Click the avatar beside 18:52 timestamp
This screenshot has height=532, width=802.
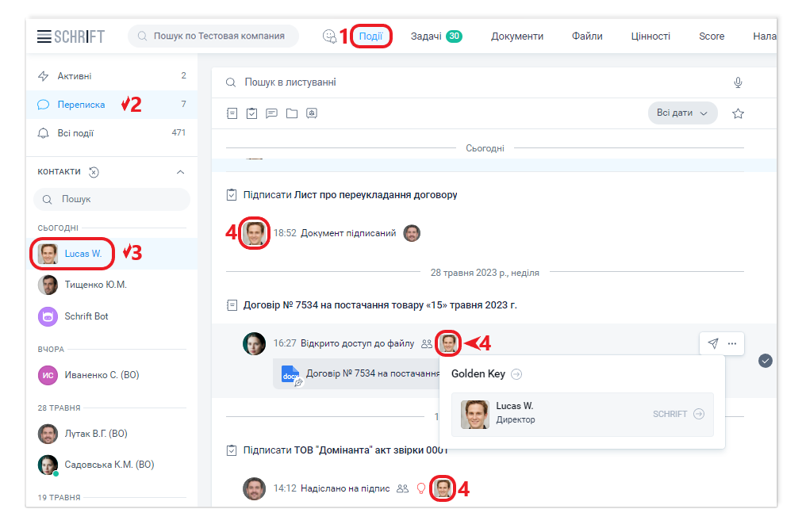(x=254, y=233)
